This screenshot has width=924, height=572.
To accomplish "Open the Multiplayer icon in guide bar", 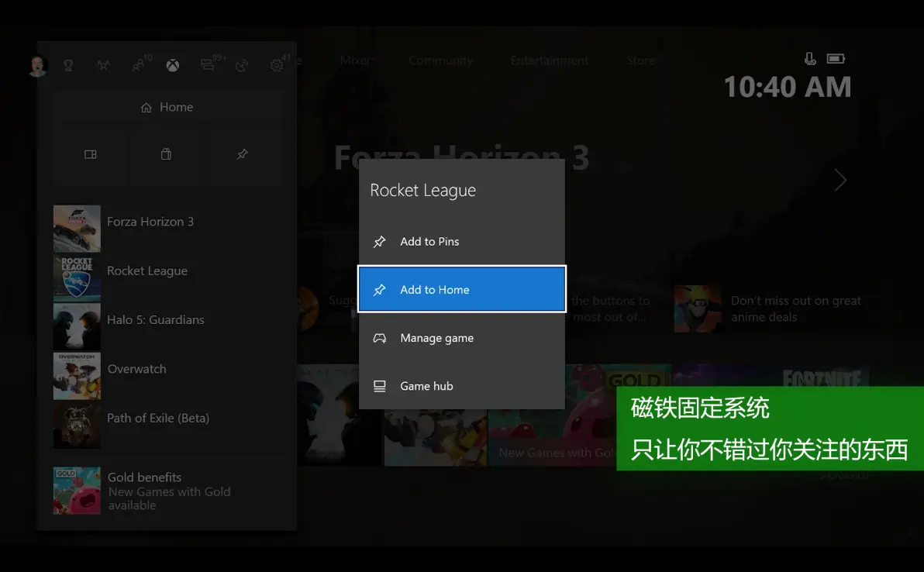I will point(103,65).
